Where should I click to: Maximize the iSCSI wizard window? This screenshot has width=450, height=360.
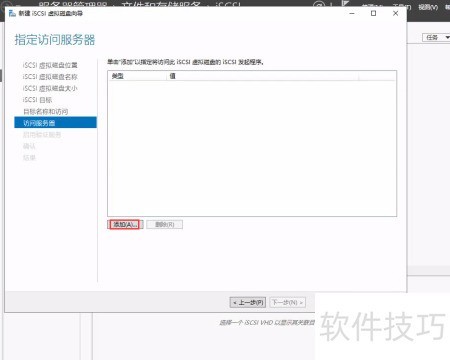click(374, 13)
